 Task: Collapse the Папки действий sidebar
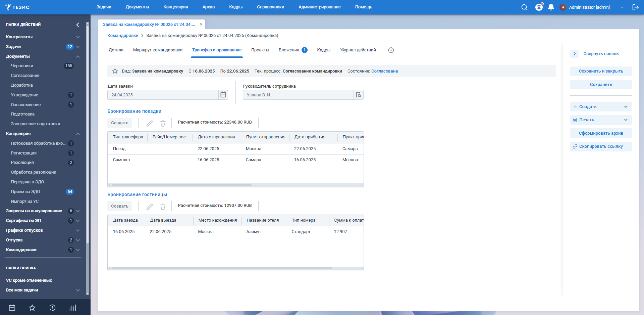(x=77, y=25)
